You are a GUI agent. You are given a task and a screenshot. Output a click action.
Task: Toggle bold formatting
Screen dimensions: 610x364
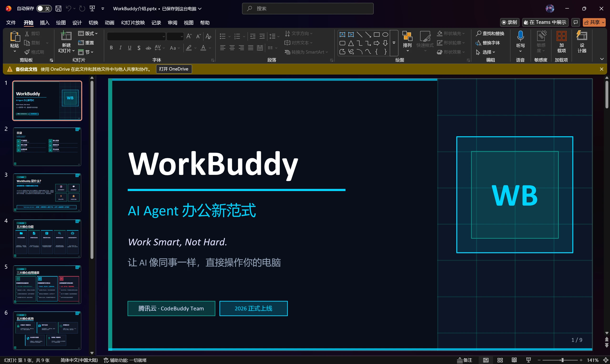pos(111,48)
